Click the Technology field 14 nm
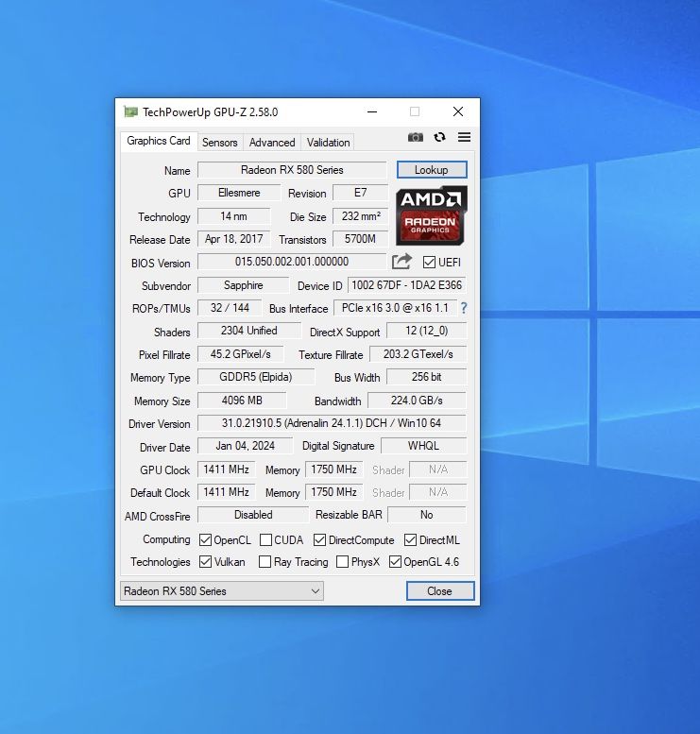 tap(233, 216)
